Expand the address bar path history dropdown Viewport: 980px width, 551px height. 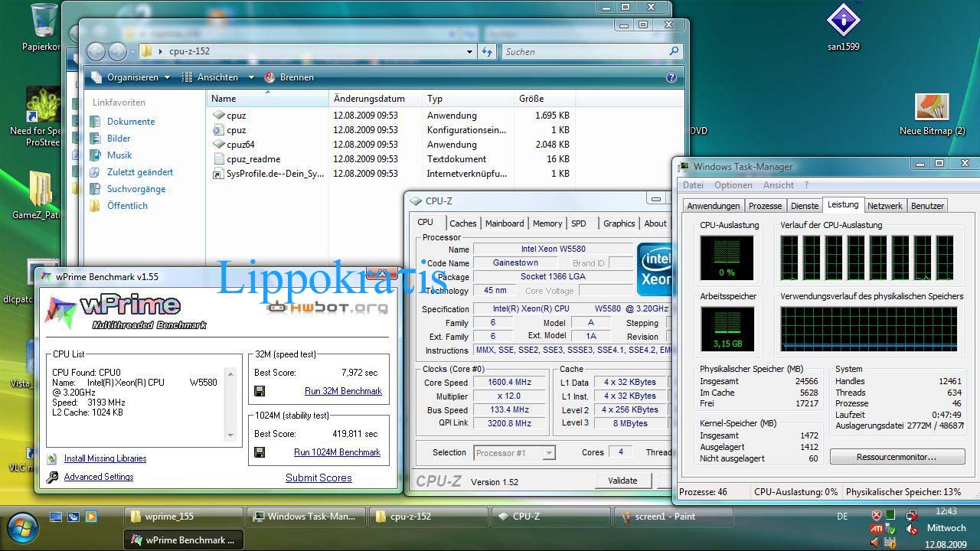(469, 51)
